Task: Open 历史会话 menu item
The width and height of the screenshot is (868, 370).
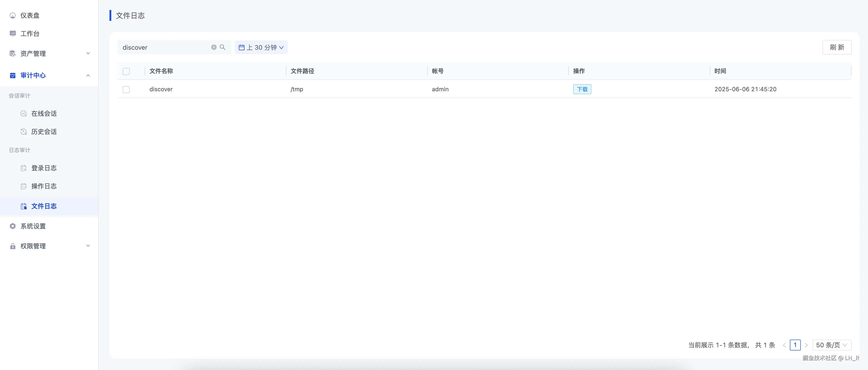Action: pos(44,132)
